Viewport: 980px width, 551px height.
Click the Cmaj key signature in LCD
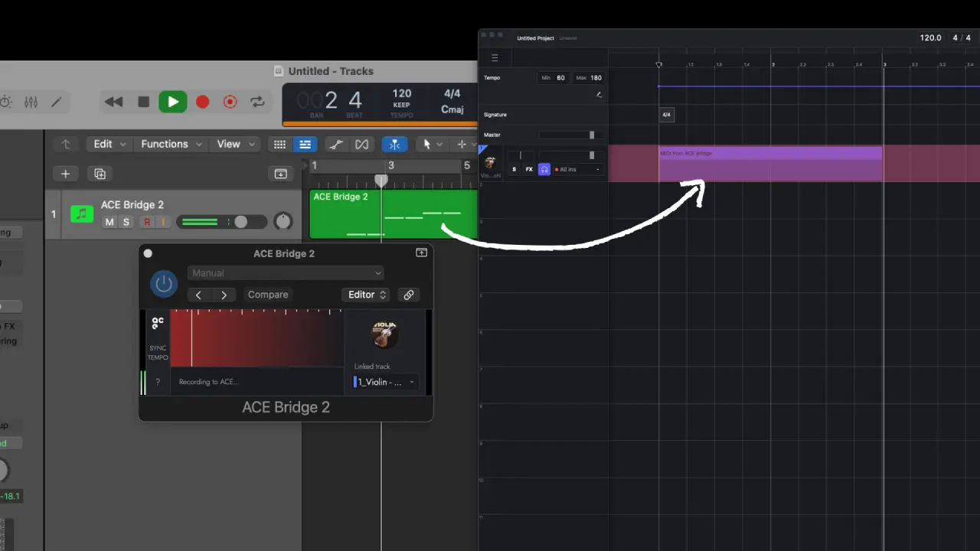coord(452,109)
